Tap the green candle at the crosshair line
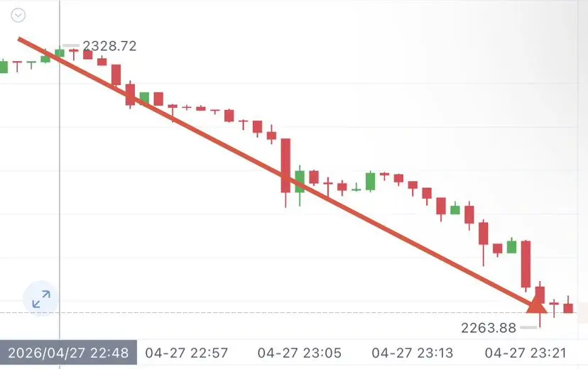The height and width of the screenshot is (369, 588). pos(60,53)
